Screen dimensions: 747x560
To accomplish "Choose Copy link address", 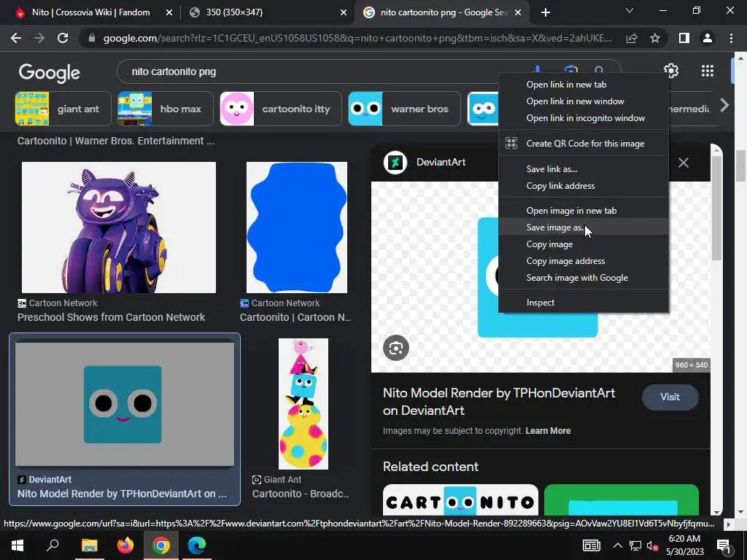I will (x=584, y=185).
